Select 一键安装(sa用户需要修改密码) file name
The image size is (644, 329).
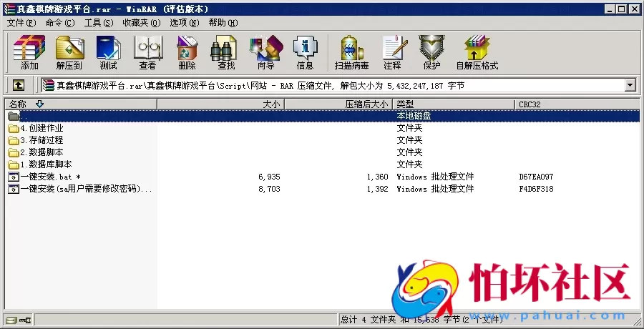[87, 189]
